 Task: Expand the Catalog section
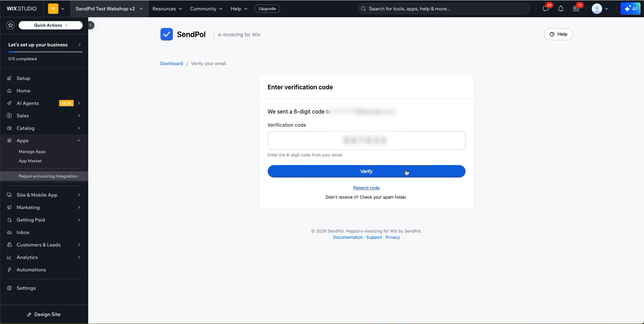44,128
